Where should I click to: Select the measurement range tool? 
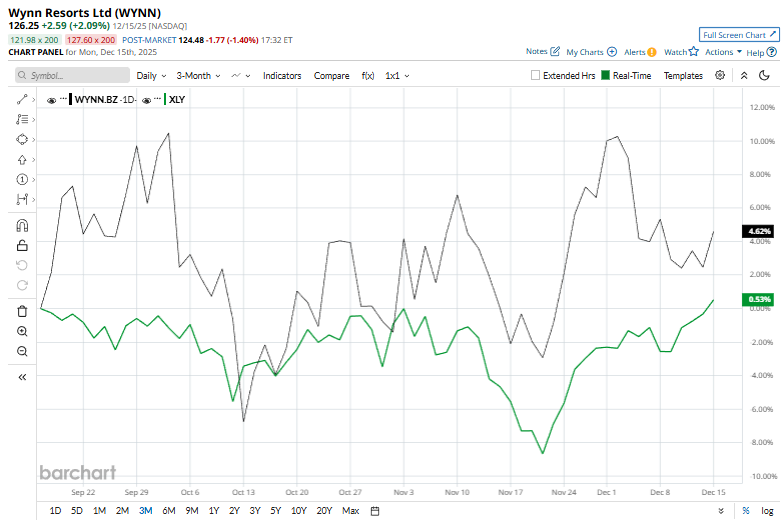tap(22, 199)
